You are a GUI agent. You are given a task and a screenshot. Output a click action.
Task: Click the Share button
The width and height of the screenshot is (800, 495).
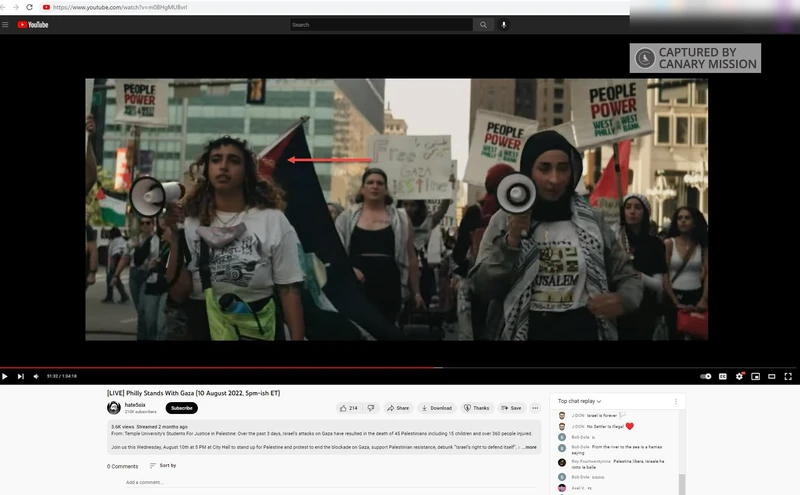tap(398, 408)
